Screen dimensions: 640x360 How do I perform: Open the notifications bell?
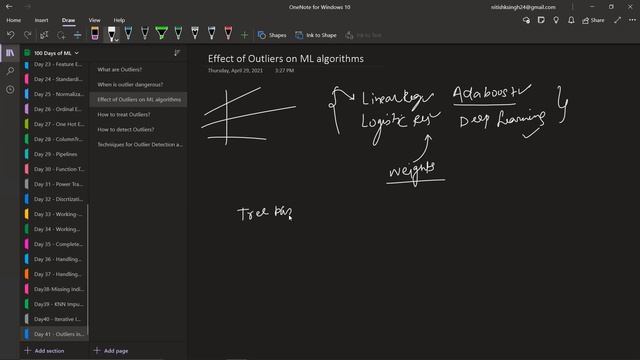[571, 20]
